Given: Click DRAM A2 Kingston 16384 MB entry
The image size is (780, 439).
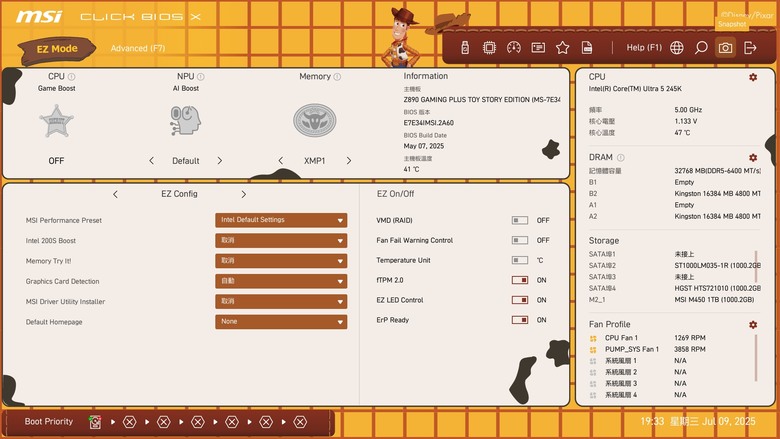Looking at the screenshot, I should [x=675, y=216].
